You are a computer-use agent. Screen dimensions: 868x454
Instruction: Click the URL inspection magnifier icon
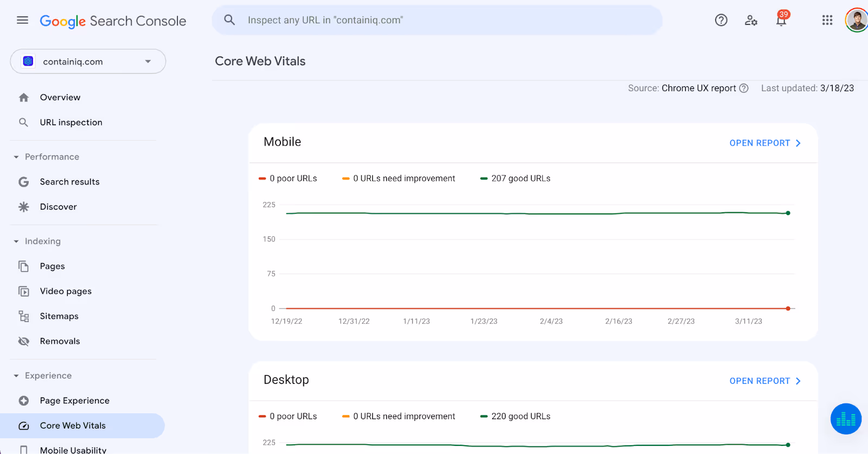pyautogui.click(x=23, y=123)
